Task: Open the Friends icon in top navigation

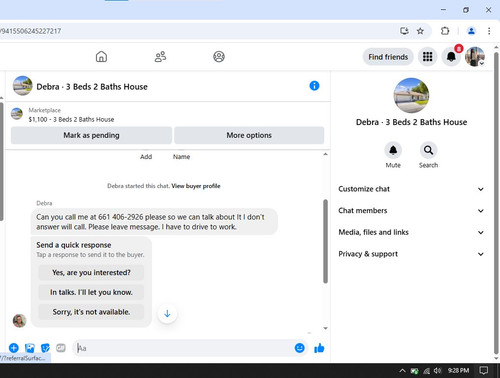Action: click(160, 57)
